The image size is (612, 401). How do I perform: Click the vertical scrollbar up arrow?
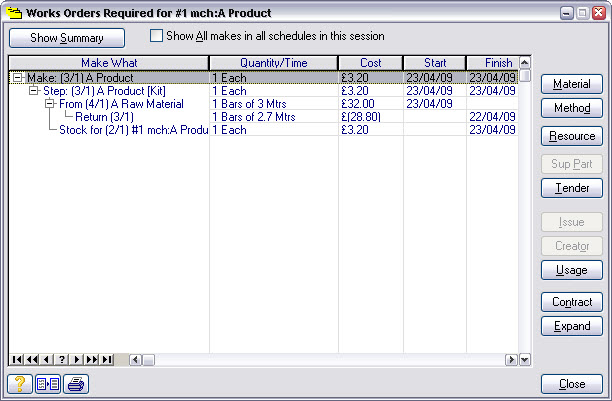pos(525,62)
